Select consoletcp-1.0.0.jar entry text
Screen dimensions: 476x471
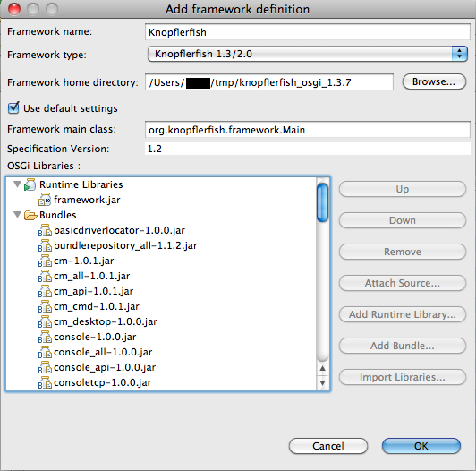tap(102, 382)
